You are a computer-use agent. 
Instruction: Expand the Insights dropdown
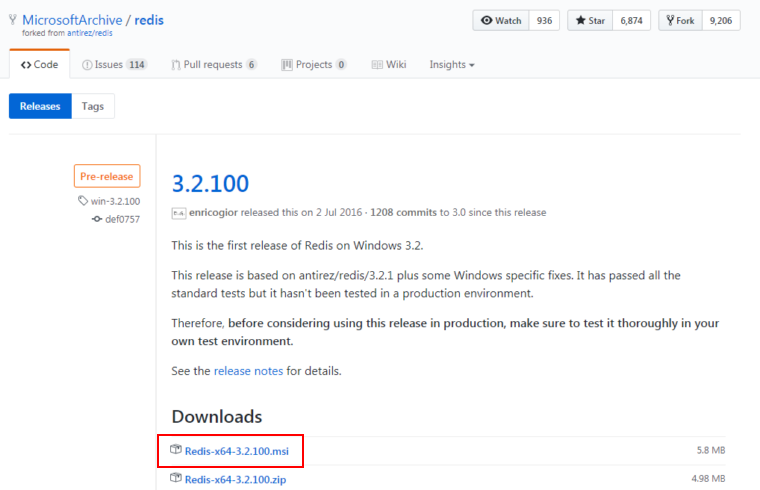[x=452, y=64]
